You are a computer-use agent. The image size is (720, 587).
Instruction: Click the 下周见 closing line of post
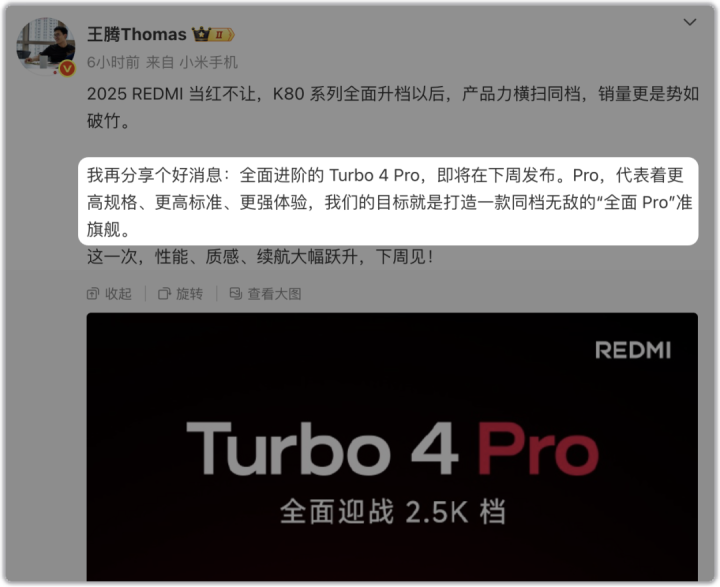[260, 256]
